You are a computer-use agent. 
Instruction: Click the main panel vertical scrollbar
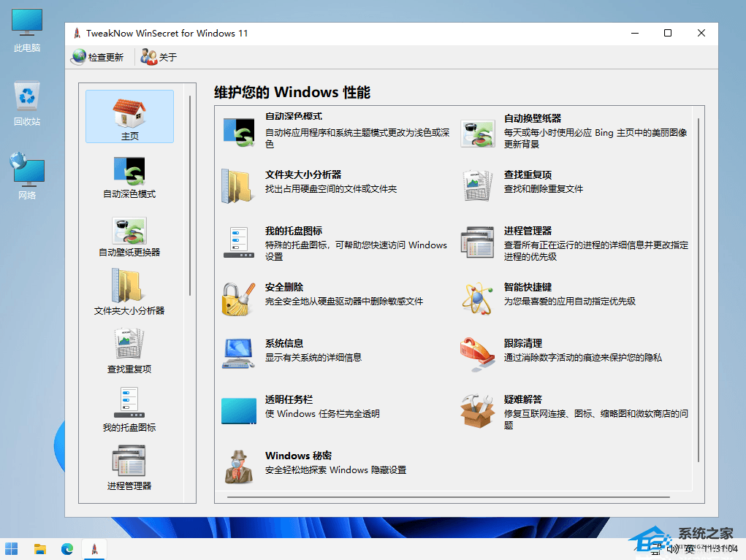[x=698, y=290]
